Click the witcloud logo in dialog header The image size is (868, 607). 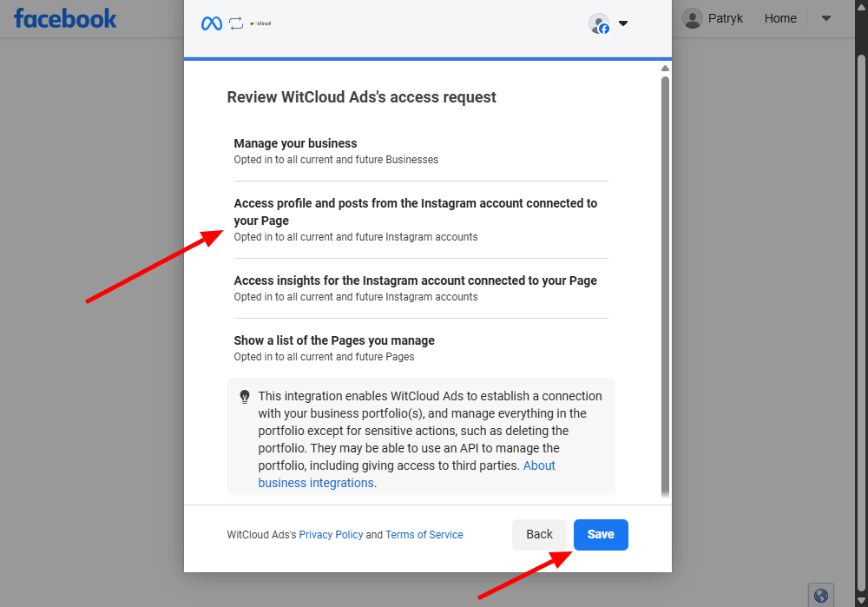click(260, 23)
